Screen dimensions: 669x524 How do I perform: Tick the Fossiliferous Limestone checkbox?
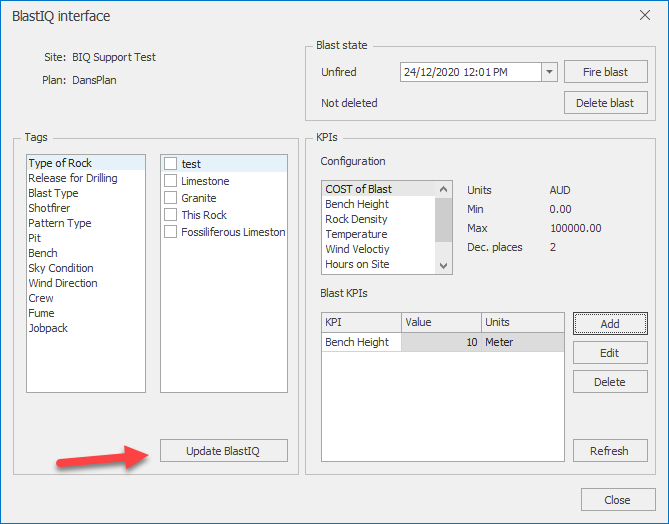pyautogui.click(x=171, y=232)
